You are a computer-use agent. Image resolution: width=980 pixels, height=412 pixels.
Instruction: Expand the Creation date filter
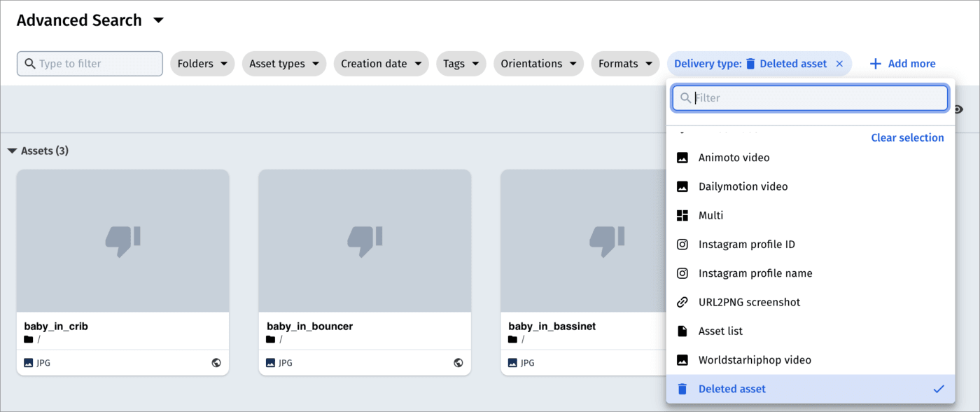[381, 64]
